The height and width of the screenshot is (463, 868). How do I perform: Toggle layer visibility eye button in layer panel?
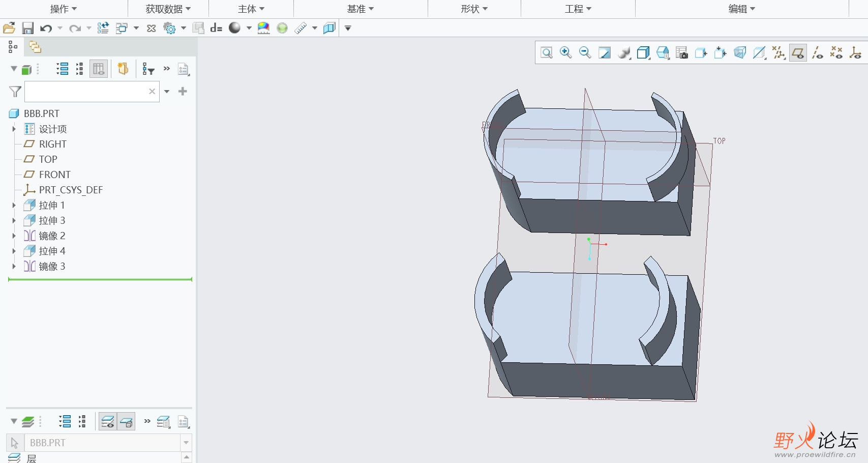click(107, 421)
